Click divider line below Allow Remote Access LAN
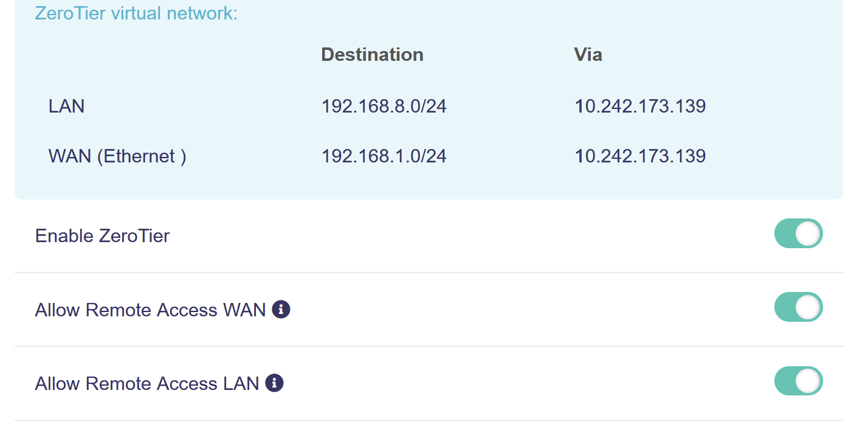Viewport: 868px width, 438px height. tap(429, 420)
